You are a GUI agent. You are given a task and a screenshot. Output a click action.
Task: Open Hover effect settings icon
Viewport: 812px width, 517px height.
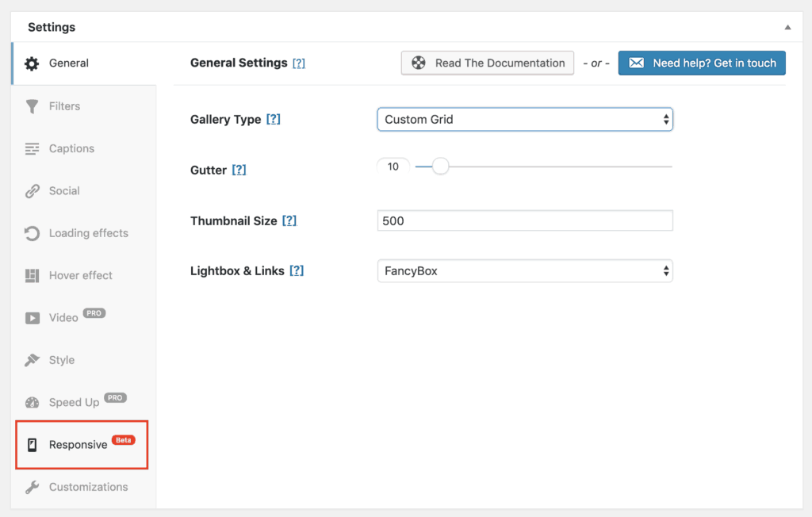tap(31, 275)
